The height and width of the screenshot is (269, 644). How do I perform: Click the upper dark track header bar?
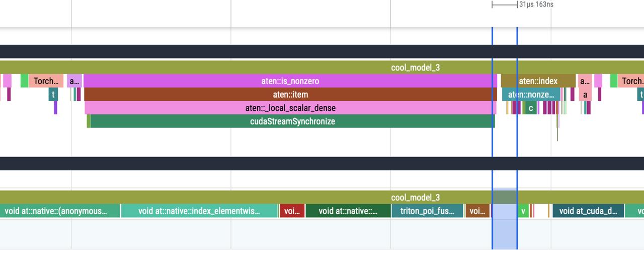322,51
